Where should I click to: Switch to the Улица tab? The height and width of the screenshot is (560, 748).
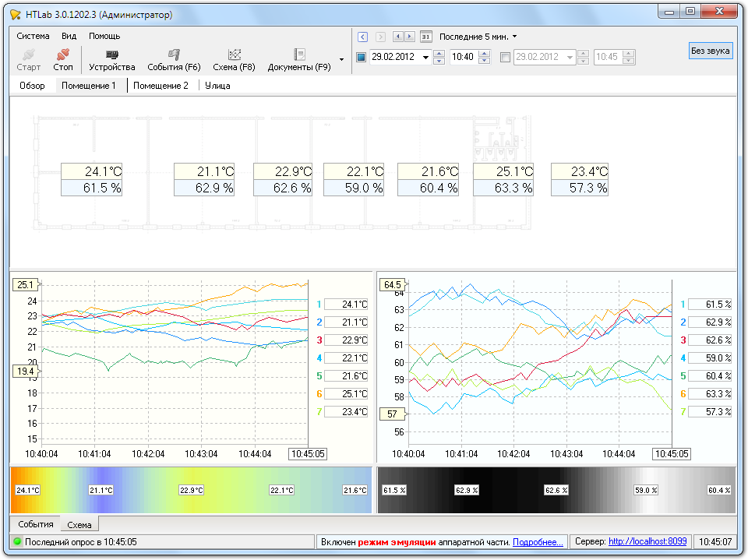217,86
